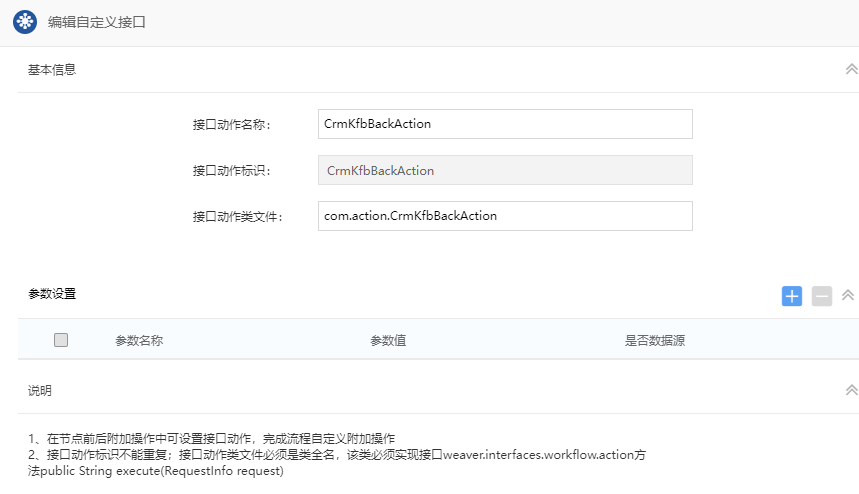
Task: Click the 参数值 column header
Action: pyautogui.click(x=388, y=340)
